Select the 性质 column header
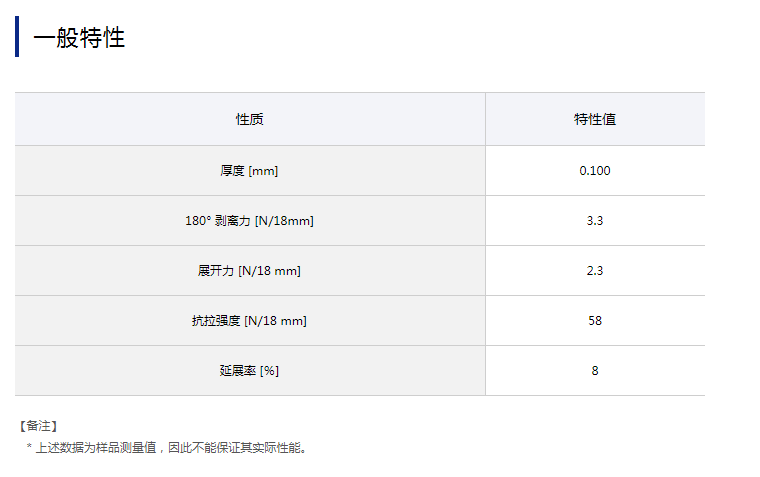Image resolution: width=760 pixels, height=477 pixels. (249, 119)
